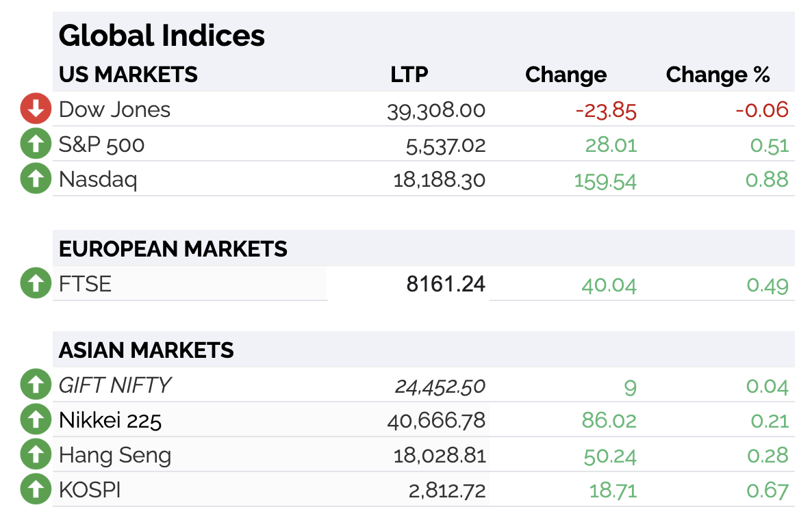Screen dimensions: 812x520
Task: Select the EUROPEAN MARKETS section header
Action: [173, 249]
